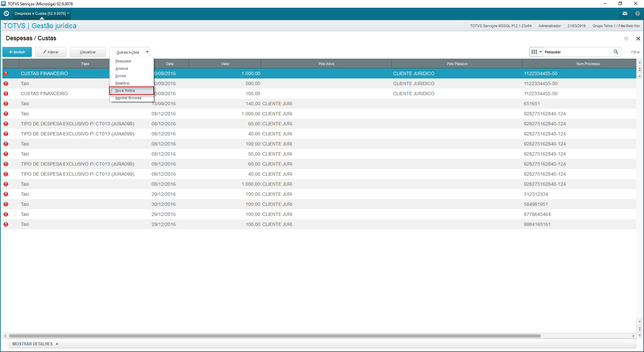This screenshot has width=644, height=352.
Task: Select process number 9984165161 cell
Action: [537, 224]
